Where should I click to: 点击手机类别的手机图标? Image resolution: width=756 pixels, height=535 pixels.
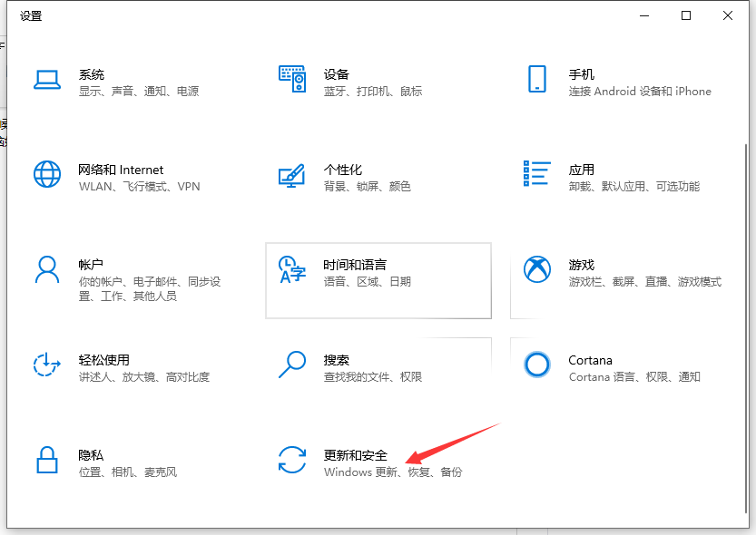coord(537,80)
